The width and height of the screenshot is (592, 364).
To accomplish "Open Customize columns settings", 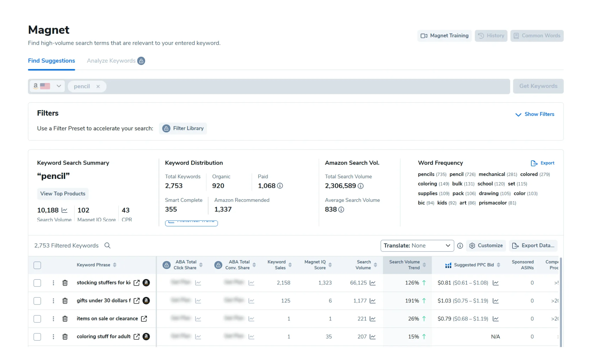I will click(486, 246).
